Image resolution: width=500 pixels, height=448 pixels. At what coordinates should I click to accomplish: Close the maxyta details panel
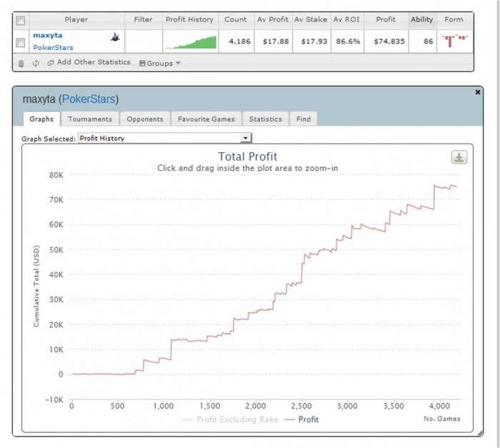pos(478,92)
